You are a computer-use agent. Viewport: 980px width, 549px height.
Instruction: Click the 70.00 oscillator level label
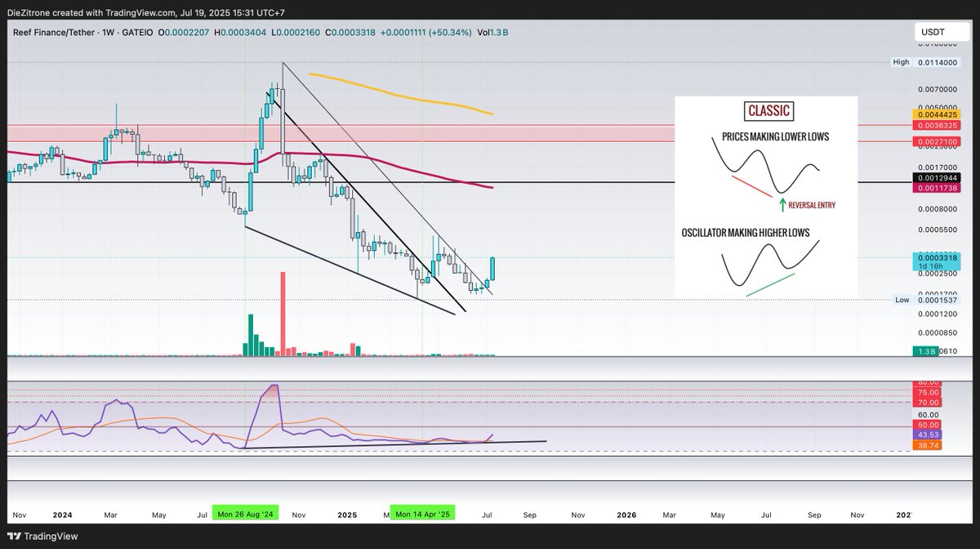(929, 402)
